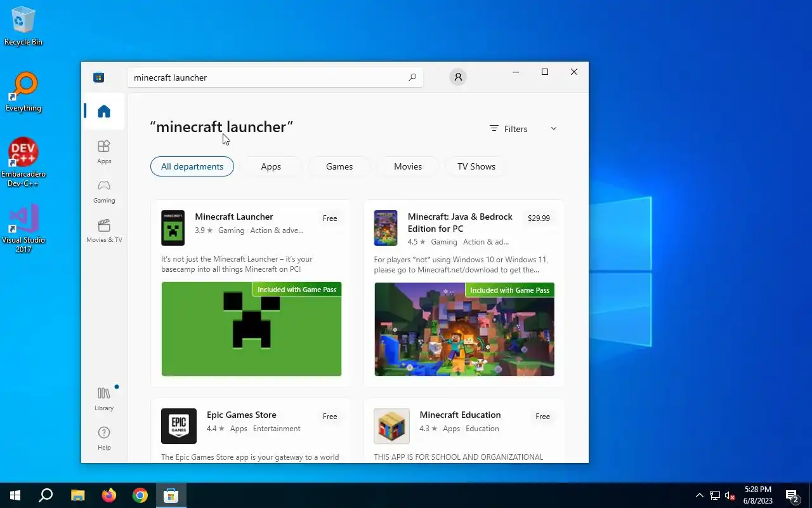Select the Embarcadero Dev-C++ desktop shortcut

click(23, 163)
